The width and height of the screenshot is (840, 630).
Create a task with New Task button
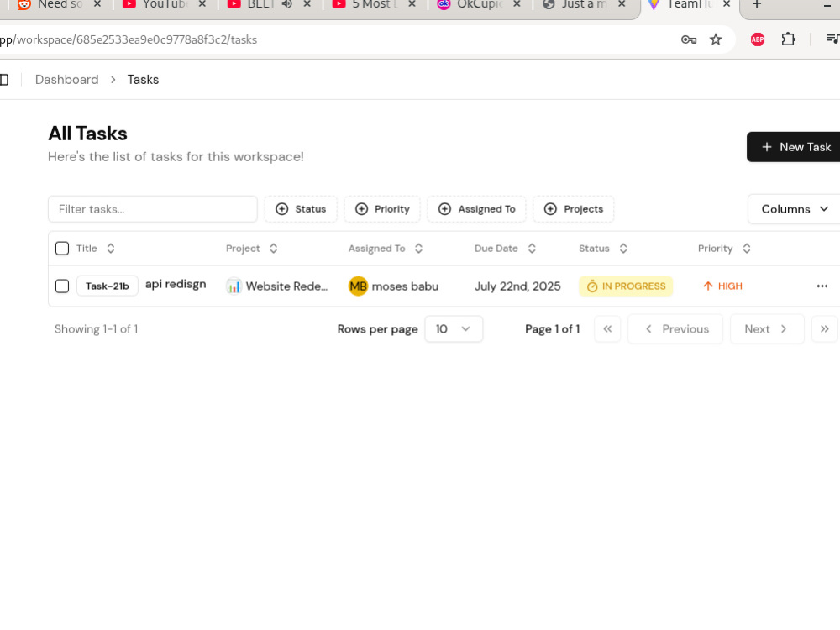click(794, 147)
